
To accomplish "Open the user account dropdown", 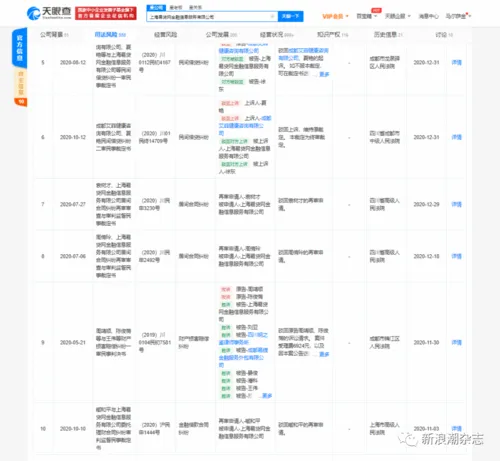I will pos(458,16).
